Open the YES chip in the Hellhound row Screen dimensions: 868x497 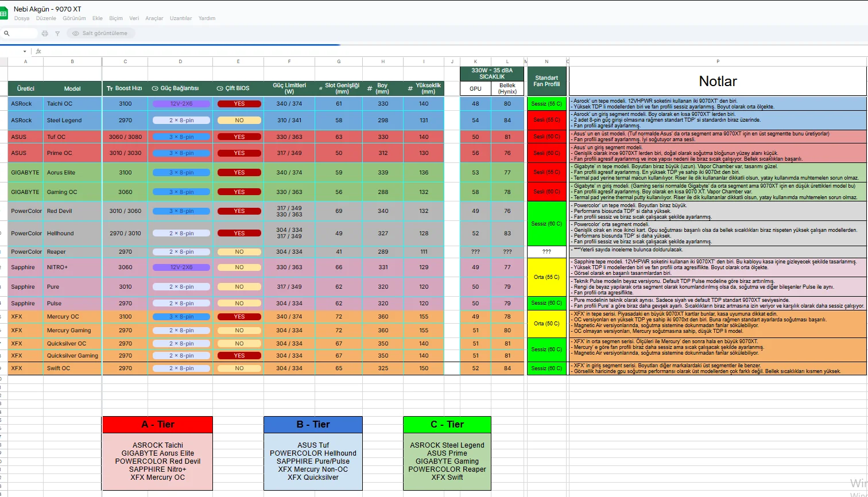(x=239, y=234)
